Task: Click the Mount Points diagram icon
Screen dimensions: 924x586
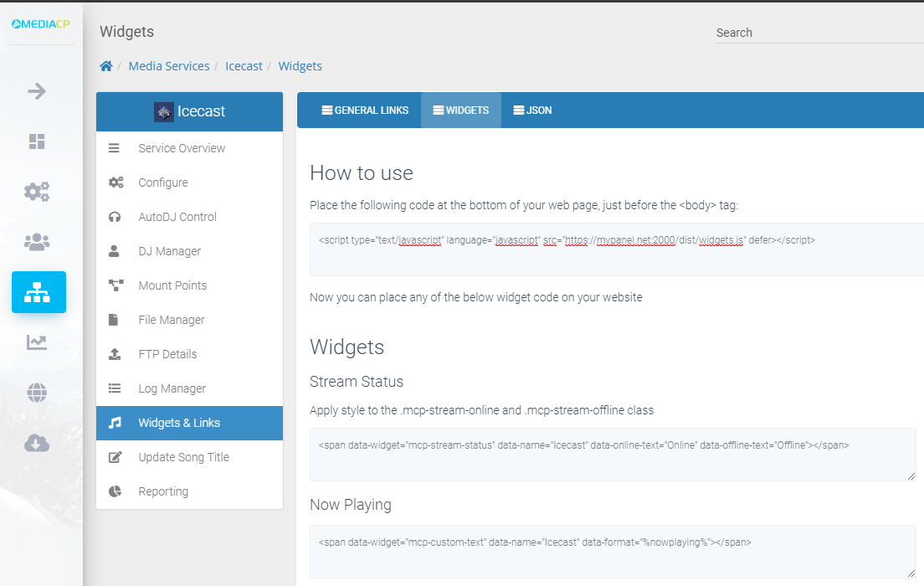Action: (116, 285)
